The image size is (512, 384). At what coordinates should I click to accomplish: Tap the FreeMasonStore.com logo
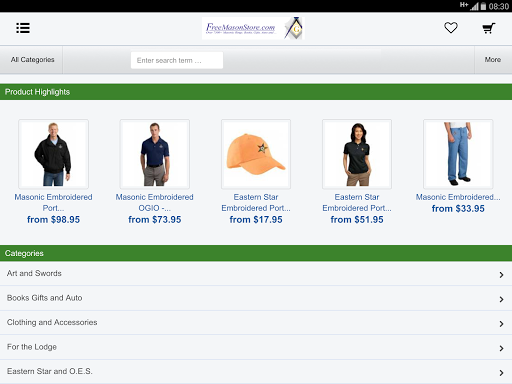[253, 28]
